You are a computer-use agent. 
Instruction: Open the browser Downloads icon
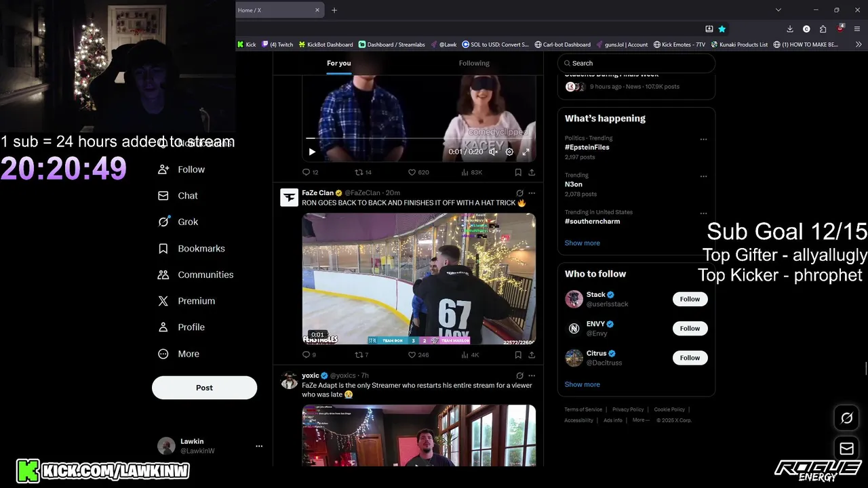[790, 29]
